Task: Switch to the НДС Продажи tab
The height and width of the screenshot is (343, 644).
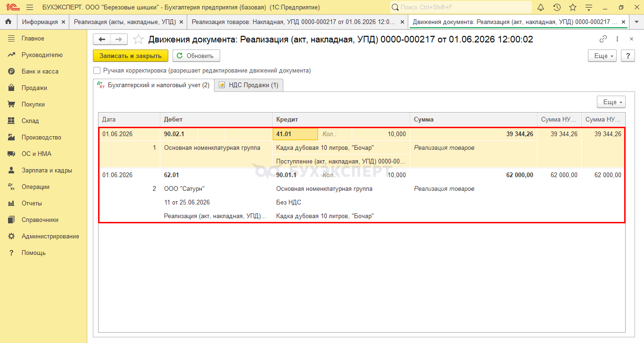Action: [x=248, y=85]
